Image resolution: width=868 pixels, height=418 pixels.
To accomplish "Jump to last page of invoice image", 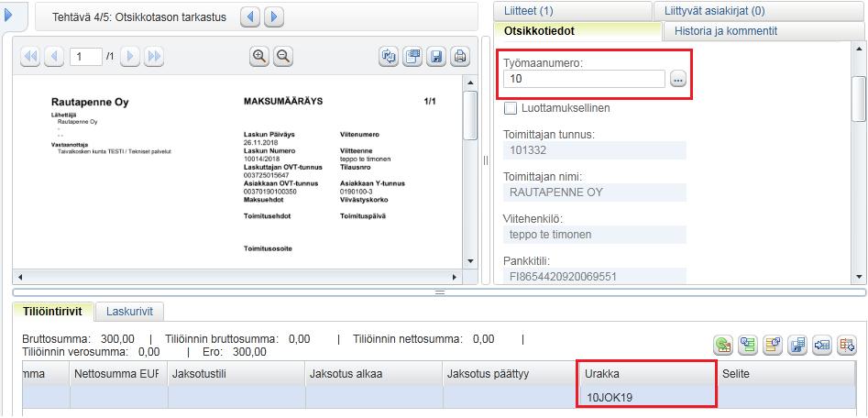I will 154,57.
